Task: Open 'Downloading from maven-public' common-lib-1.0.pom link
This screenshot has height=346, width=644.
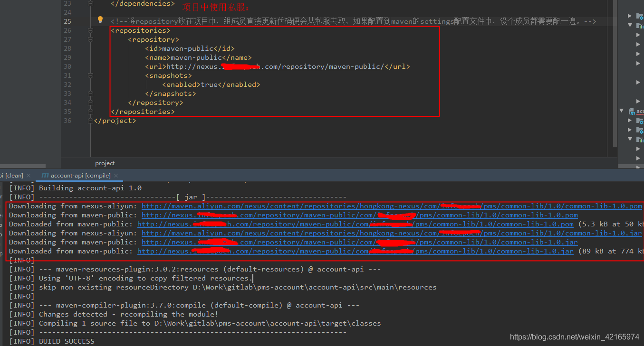Action: pyautogui.click(x=360, y=215)
